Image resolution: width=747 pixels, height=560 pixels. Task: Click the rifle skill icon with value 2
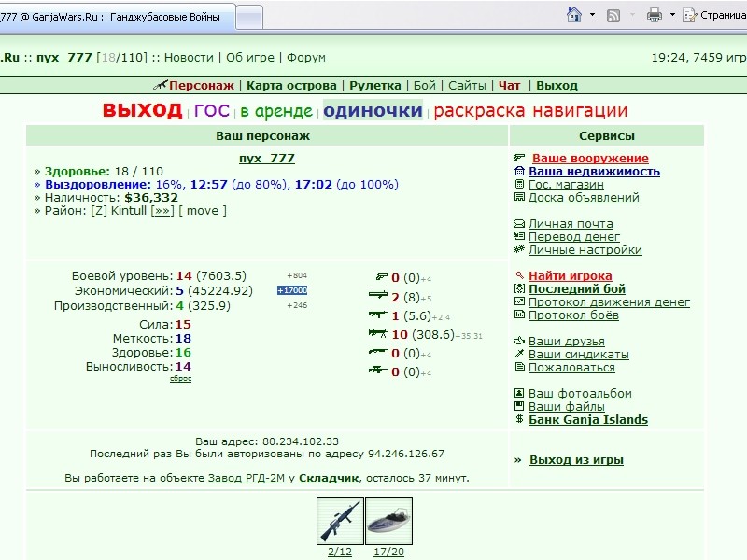tap(378, 296)
